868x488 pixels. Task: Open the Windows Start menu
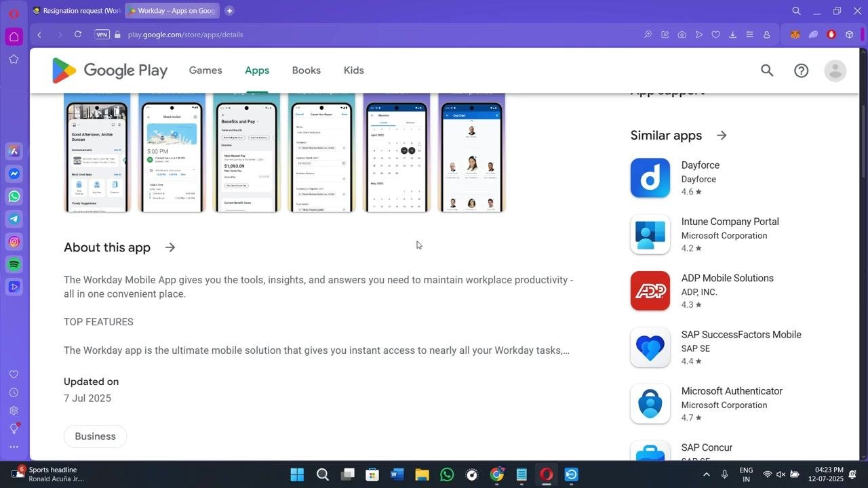[x=297, y=474]
